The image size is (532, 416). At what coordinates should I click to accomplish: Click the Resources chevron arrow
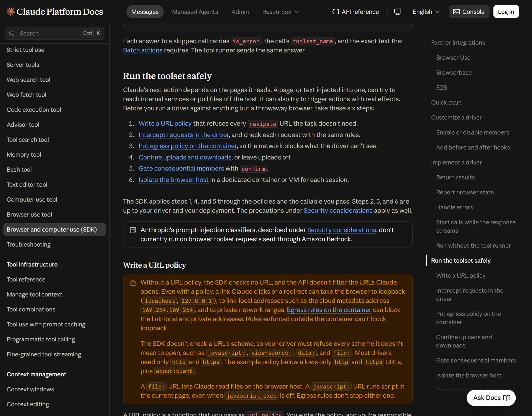click(297, 12)
